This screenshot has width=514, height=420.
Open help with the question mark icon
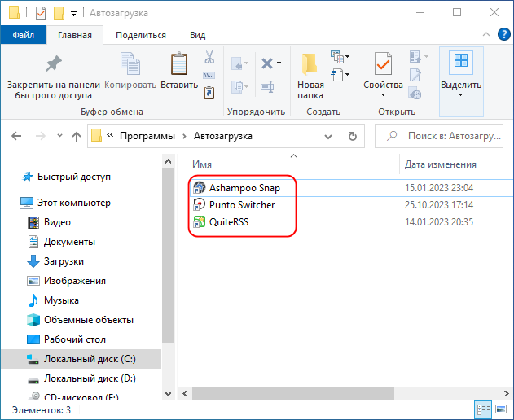504,34
